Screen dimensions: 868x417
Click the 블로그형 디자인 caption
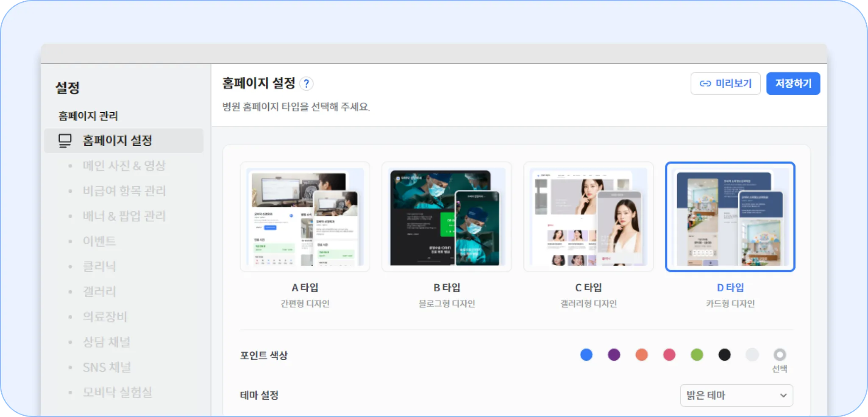pos(447,303)
